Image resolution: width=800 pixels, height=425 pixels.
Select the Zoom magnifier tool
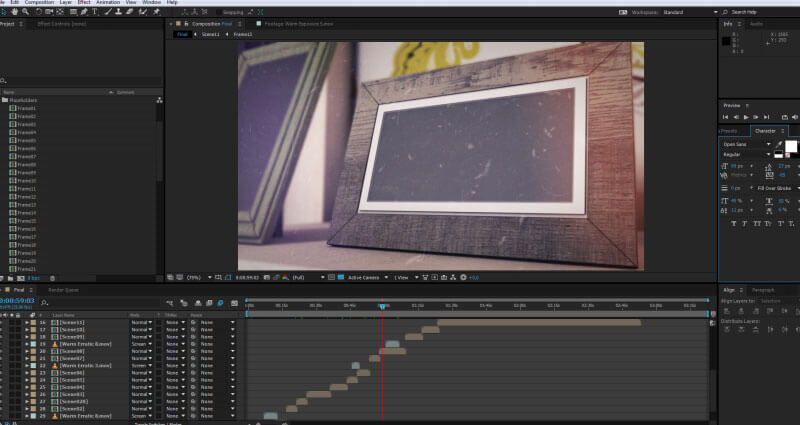point(26,12)
